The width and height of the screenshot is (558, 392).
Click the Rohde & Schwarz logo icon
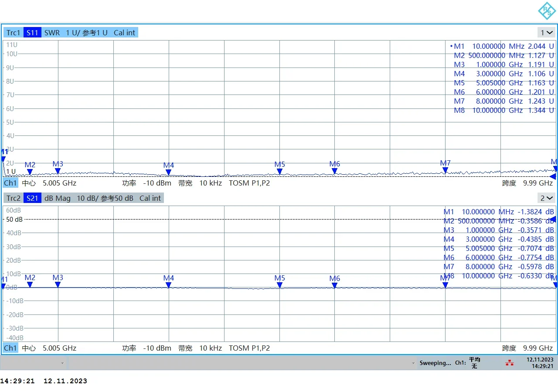[546, 11]
